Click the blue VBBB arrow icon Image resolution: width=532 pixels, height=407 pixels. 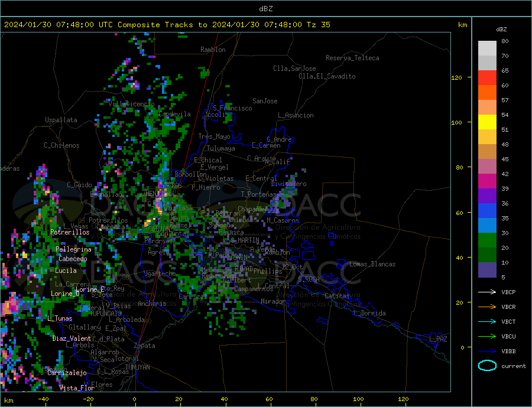tap(487, 351)
